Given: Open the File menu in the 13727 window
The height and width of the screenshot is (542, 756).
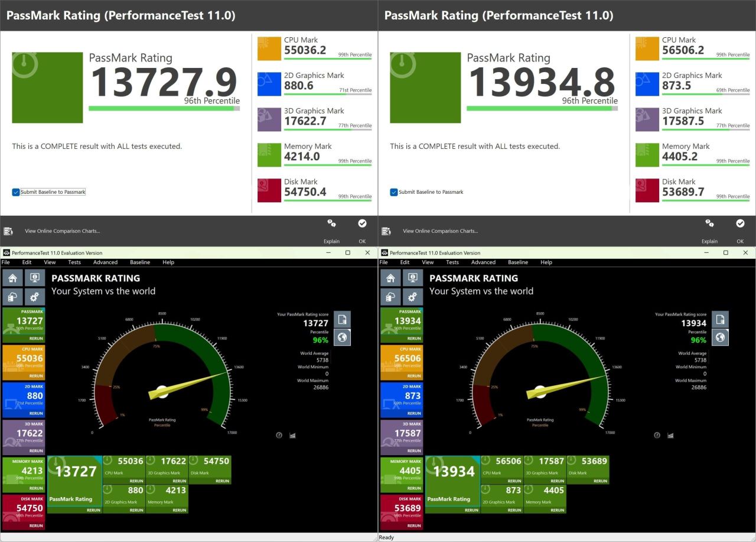Looking at the screenshot, I should click(x=5, y=262).
